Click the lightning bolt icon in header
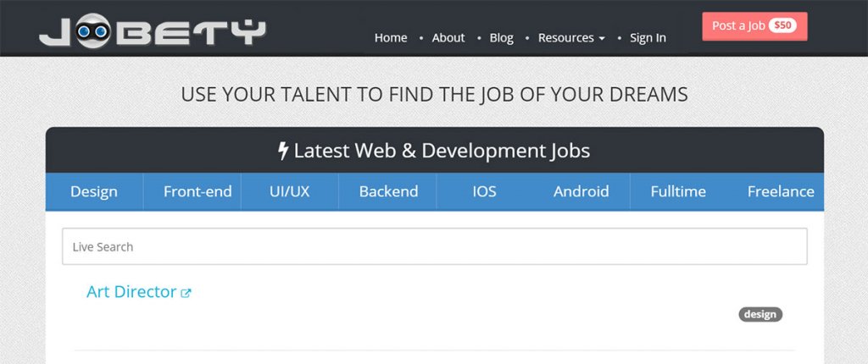This screenshot has height=364, width=868. click(x=284, y=152)
